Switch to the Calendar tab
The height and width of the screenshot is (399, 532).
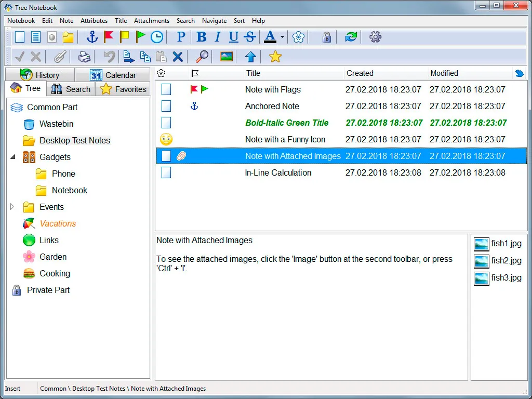[x=112, y=74]
